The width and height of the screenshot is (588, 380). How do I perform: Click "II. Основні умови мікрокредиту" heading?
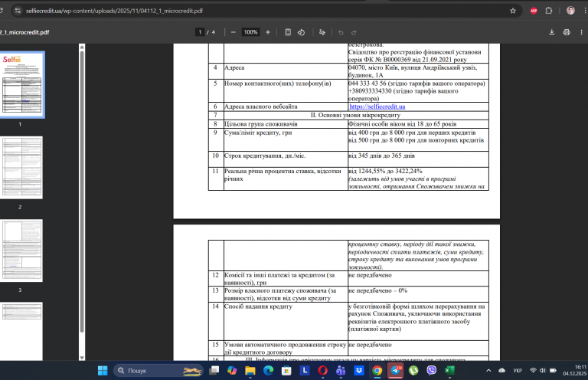pyautogui.click(x=355, y=115)
